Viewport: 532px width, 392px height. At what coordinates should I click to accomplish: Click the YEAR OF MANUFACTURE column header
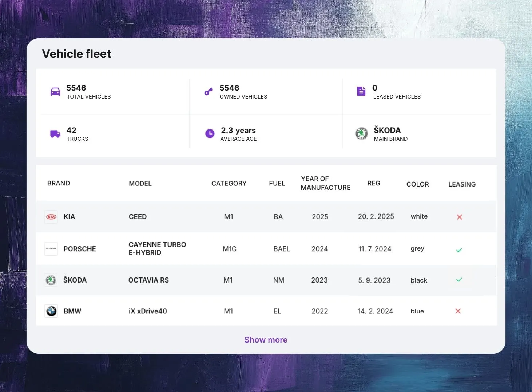(x=326, y=183)
